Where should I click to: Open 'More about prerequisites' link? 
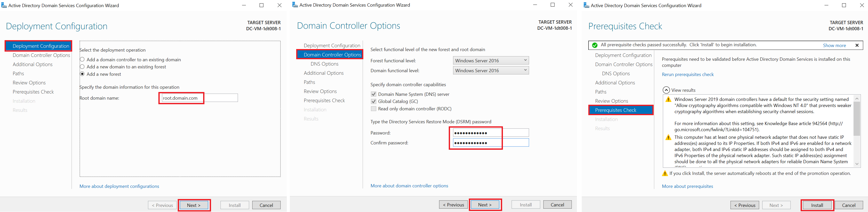point(687,186)
